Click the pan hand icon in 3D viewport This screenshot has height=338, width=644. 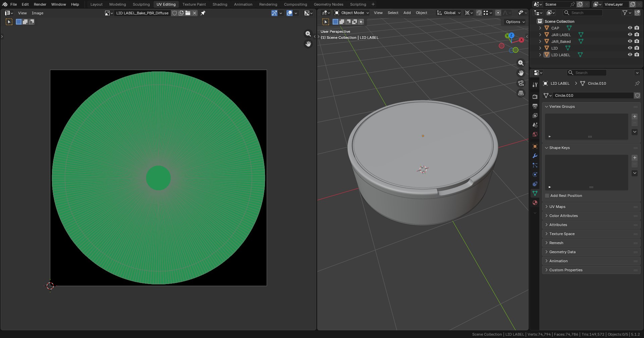click(521, 73)
